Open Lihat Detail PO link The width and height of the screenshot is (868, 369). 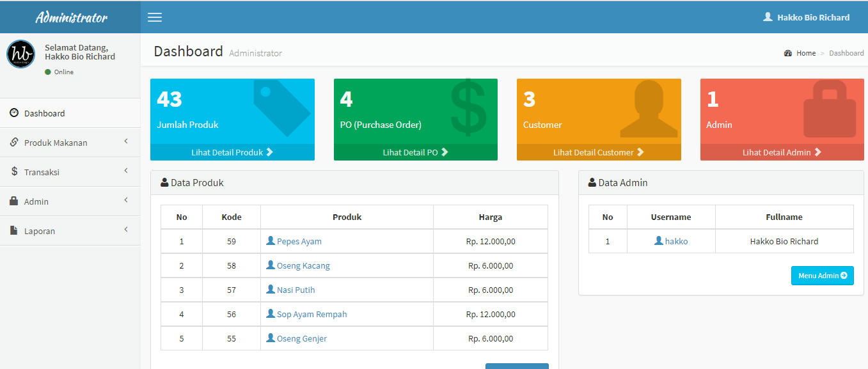point(415,152)
